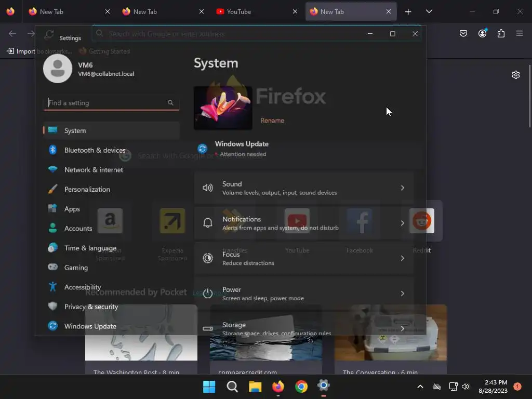
Task: Open Firefox extensions puzzle icon
Action: click(501, 33)
